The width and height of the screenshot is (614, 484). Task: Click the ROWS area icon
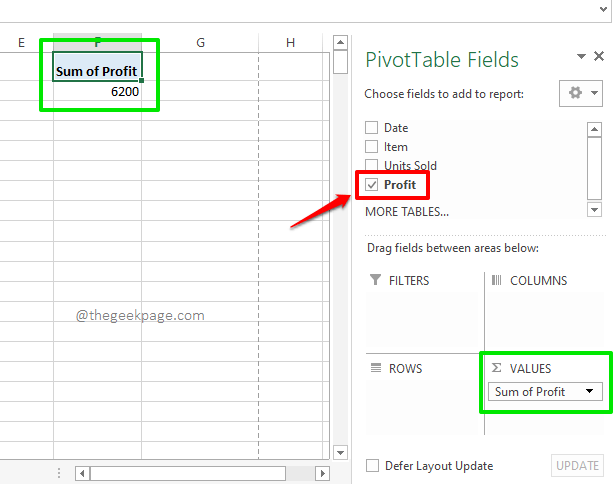coord(375,368)
